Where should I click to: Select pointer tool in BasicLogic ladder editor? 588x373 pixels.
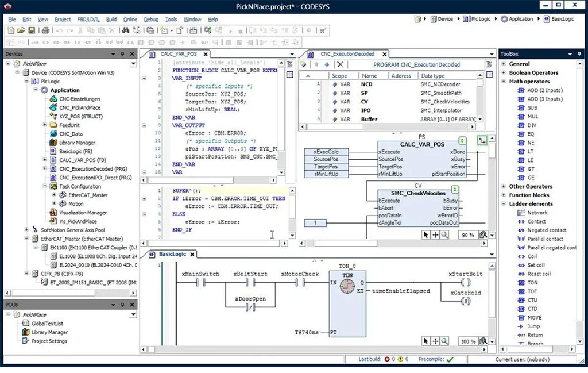point(425,341)
